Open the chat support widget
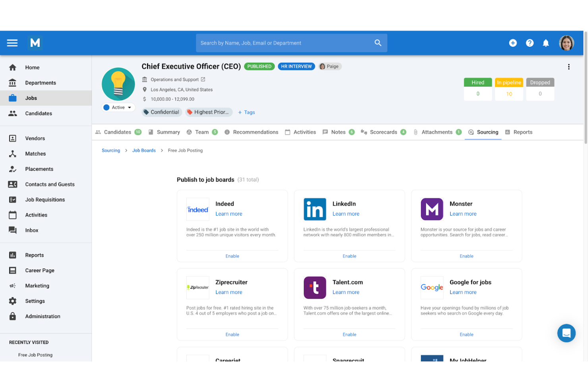 tap(566, 333)
